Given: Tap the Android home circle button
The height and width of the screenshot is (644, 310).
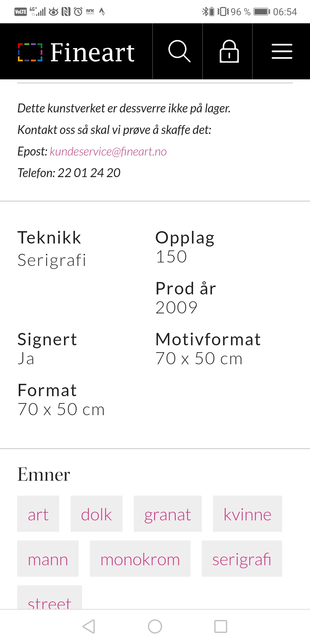Looking at the screenshot, I should pyautogui.click(x=155, y=626).
